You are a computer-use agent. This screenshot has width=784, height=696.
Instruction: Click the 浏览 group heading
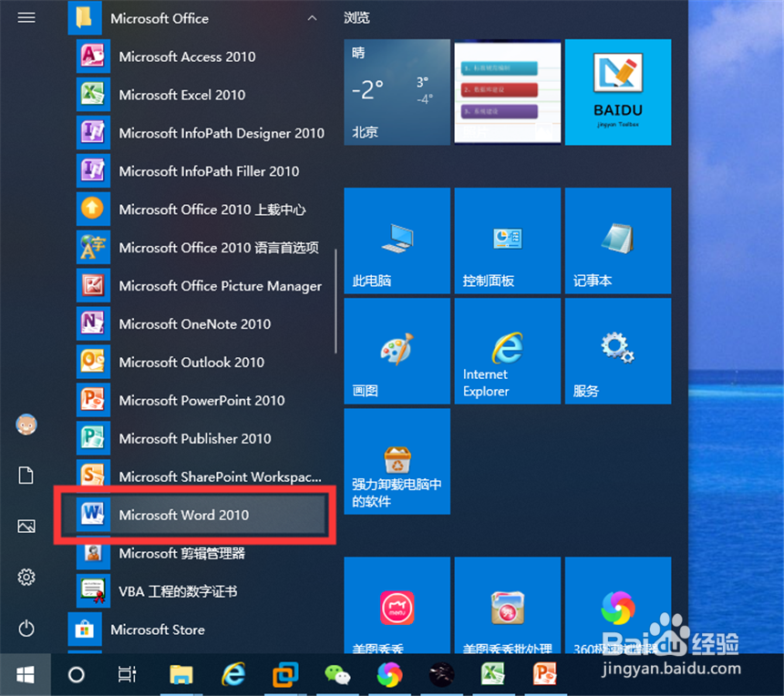tap(356, 18)
